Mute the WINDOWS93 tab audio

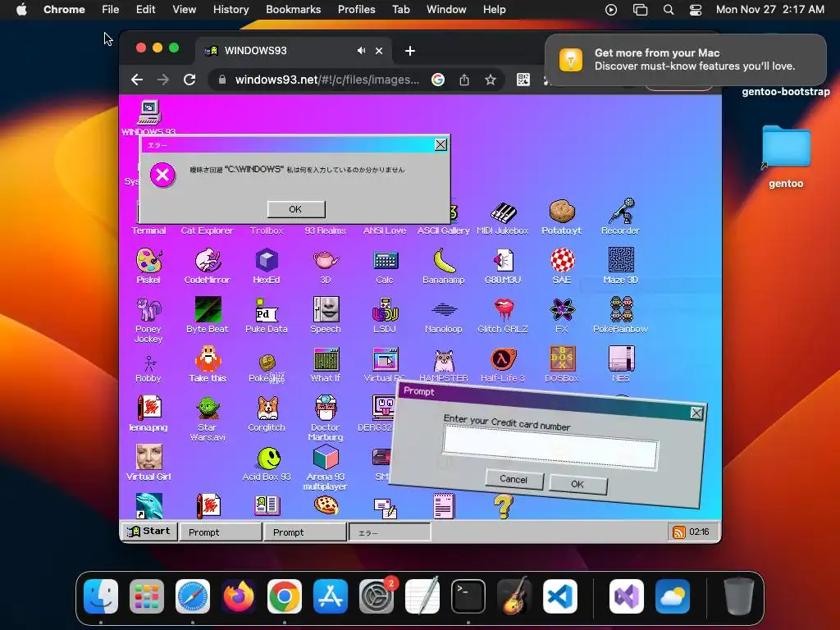pyautogui.click(x=361, y=50)
